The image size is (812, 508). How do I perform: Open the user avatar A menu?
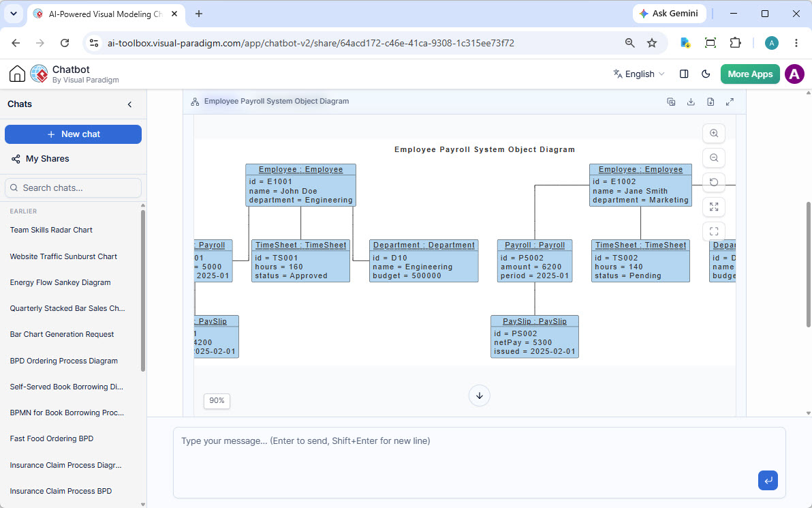794,74
